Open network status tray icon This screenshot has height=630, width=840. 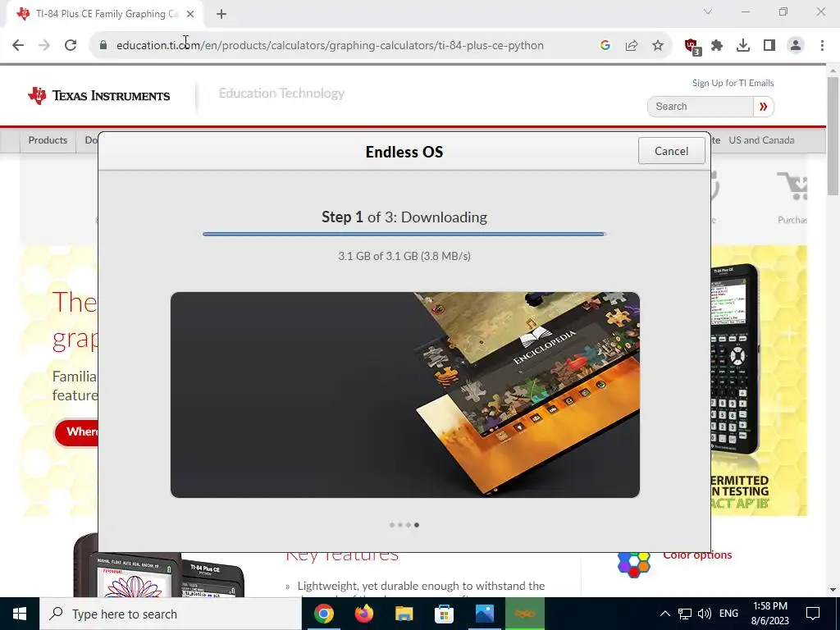(x=685, y=614)
